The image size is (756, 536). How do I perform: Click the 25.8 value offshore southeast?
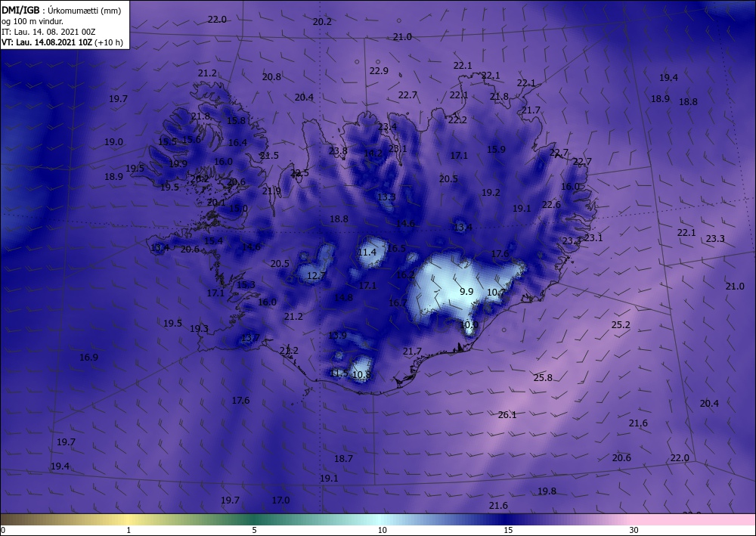(543, 377)
